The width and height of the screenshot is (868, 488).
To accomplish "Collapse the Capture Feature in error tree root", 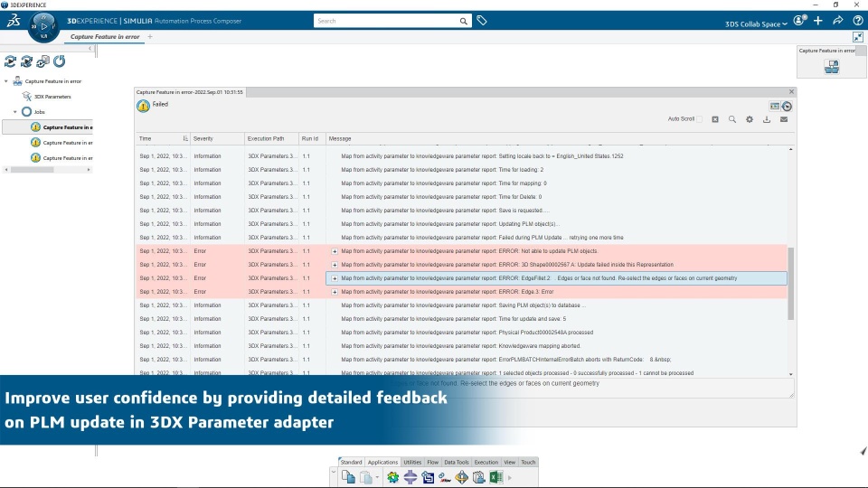I will point(6,81).
